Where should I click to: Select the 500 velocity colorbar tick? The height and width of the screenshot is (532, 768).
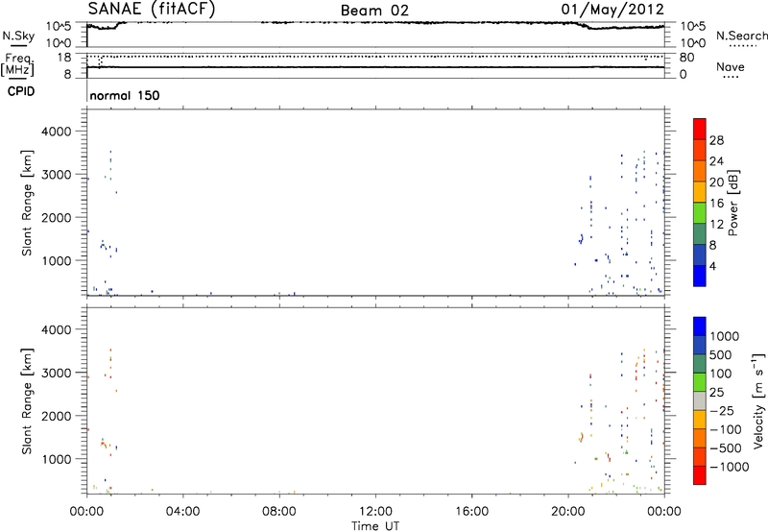[720, 354]
